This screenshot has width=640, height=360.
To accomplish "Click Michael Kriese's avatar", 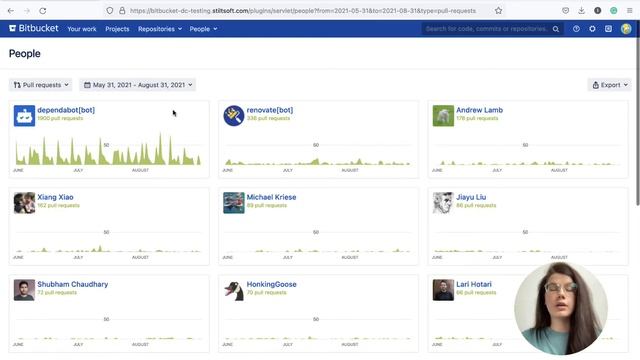I will (x=233, y=203).
